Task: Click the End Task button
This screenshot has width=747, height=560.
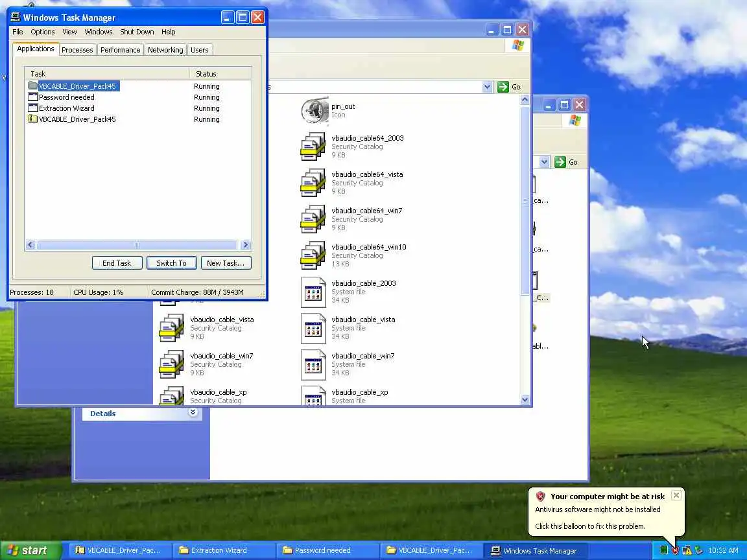Action: pyautogui.click(x=117, y=263)
